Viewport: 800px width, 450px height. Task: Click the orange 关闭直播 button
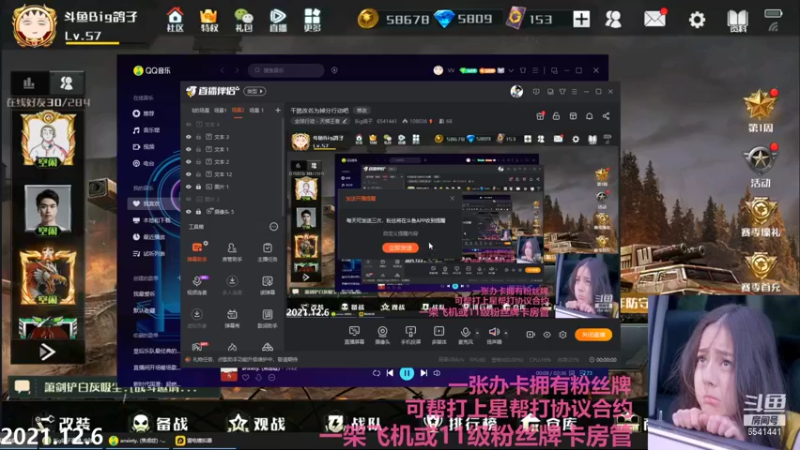[593, 335]
